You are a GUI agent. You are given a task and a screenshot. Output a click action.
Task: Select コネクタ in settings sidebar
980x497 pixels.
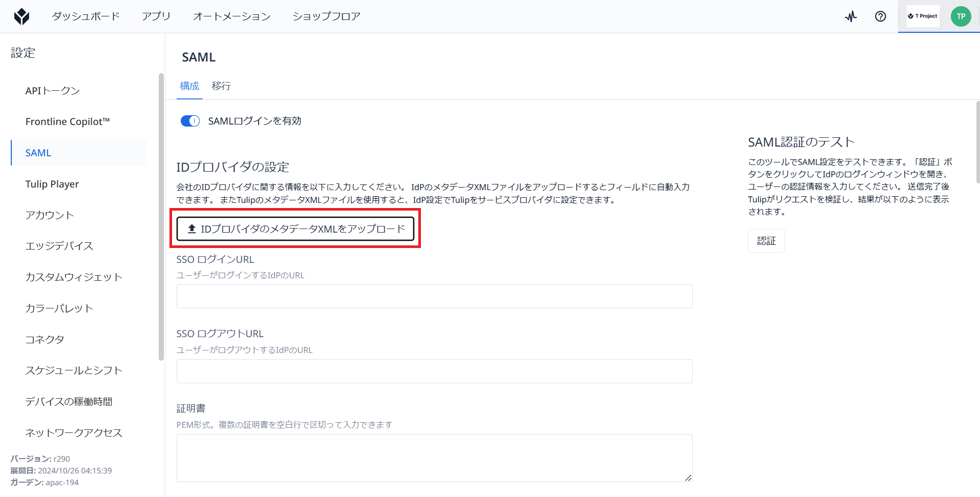point(78,340)
